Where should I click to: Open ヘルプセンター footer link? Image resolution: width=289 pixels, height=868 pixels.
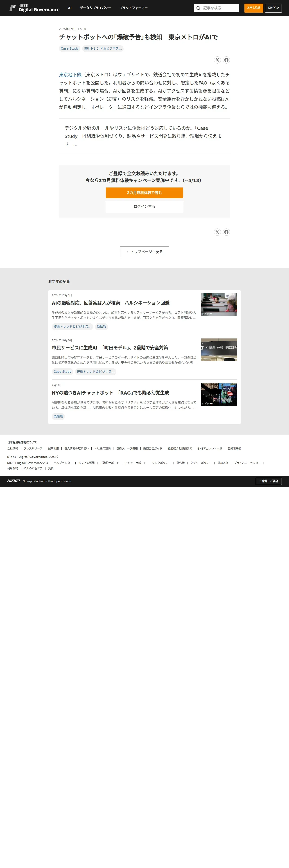(63, 463)
